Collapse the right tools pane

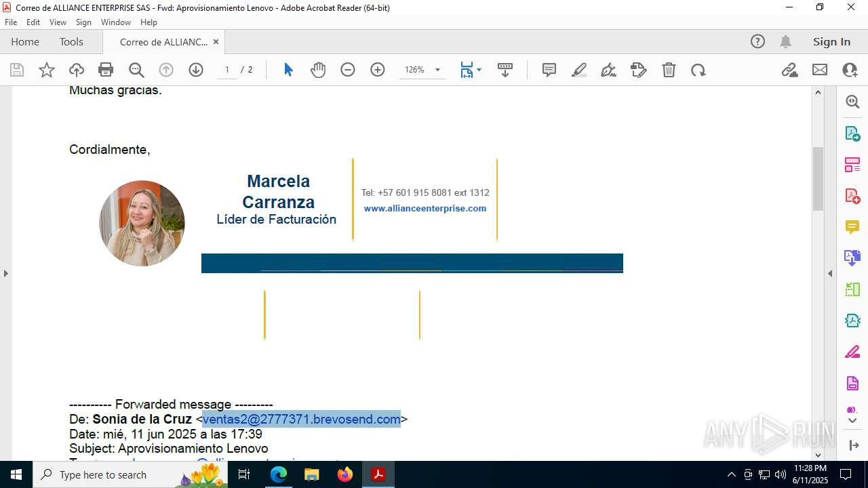tap(830, 273)
